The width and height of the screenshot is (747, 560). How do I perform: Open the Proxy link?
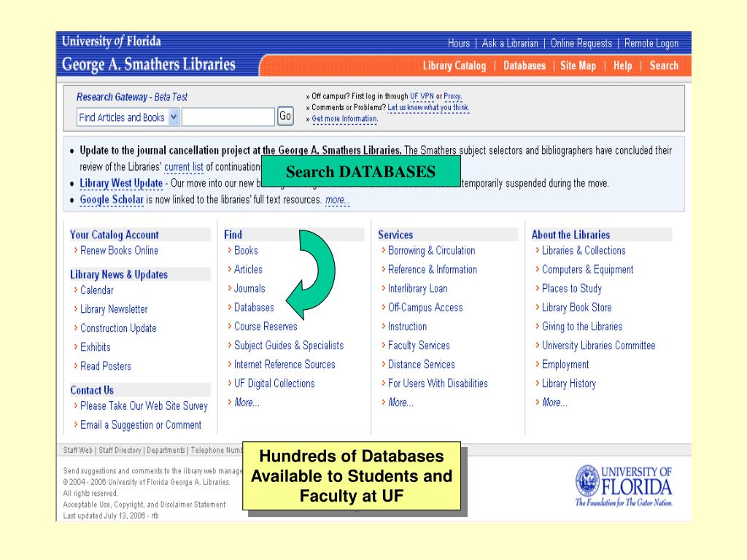(452, 96)
